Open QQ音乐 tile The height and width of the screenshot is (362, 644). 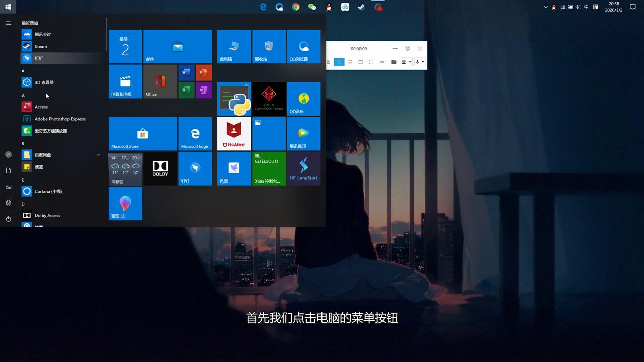point(303,99)
